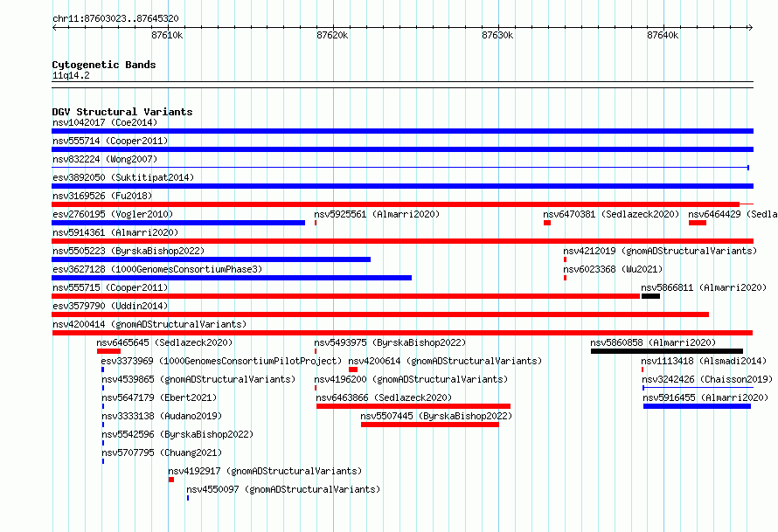Select the nsv555714 (Cooper2011) blue bar
Viewport: 778px width, 532px height.
[x=402, y=149]
